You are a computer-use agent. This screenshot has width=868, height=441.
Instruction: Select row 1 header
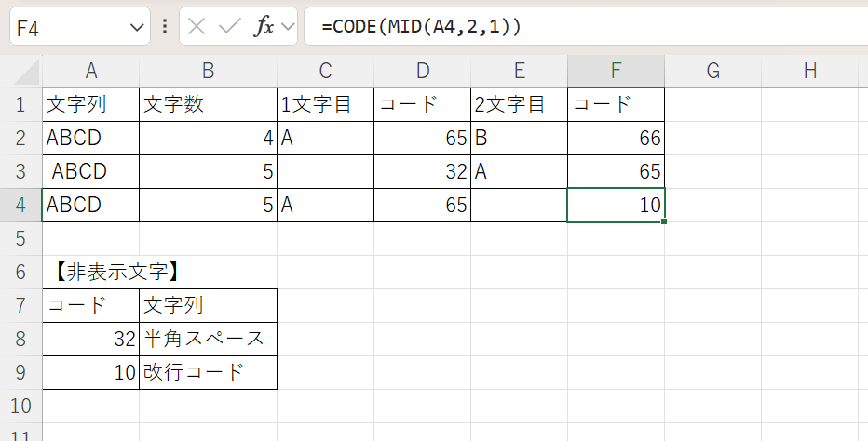pos(20,104)
